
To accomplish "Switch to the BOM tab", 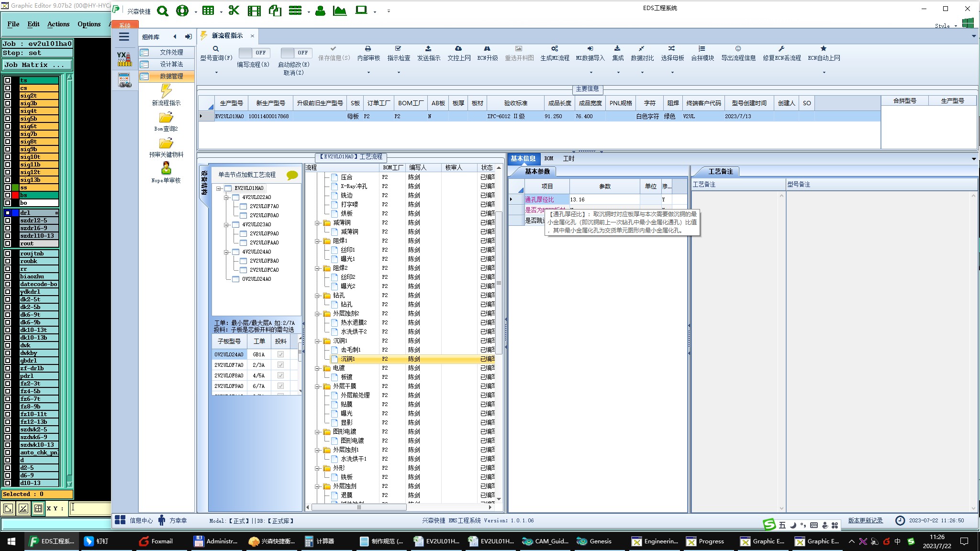I will tap(548, 158).
